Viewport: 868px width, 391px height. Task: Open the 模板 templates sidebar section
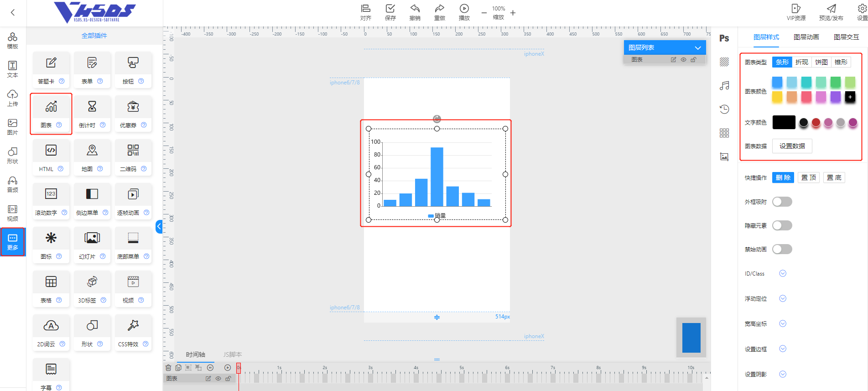[13, 41]
